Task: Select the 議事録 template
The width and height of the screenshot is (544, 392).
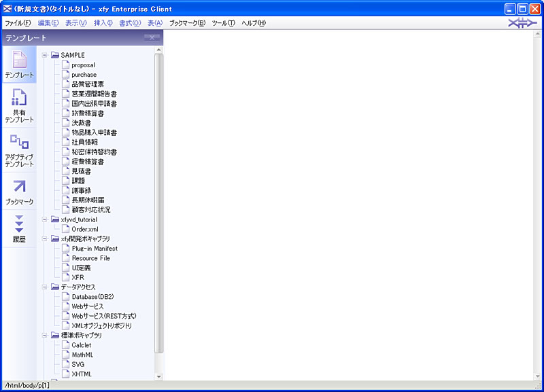Action: click(81, 190)
